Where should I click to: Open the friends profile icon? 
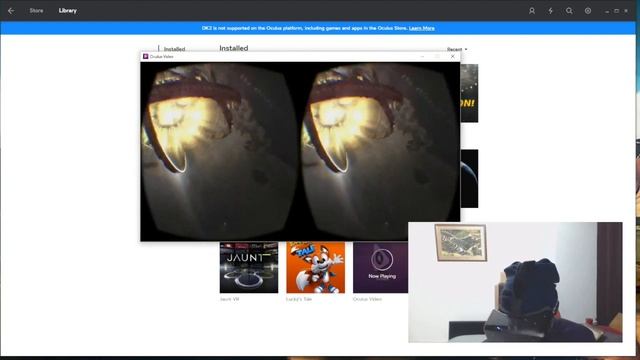click(x=532, y=11)
